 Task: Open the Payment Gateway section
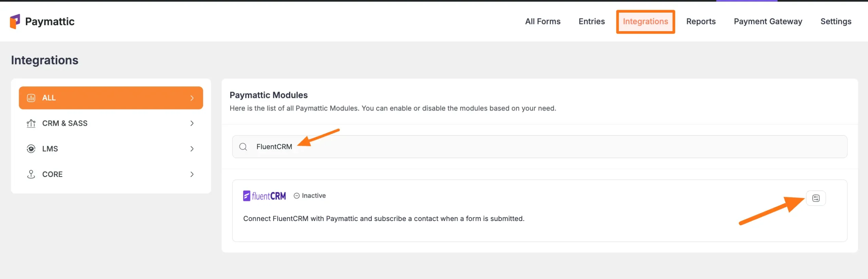[768, 21]
